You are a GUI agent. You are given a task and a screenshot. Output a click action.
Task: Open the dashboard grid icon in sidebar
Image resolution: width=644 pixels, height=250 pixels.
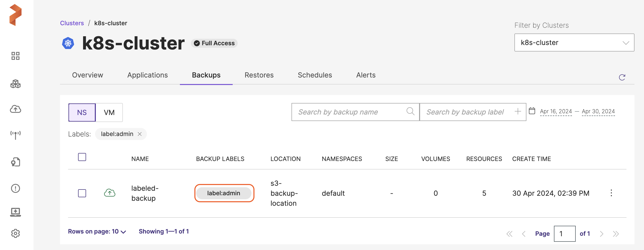point(15,56)
